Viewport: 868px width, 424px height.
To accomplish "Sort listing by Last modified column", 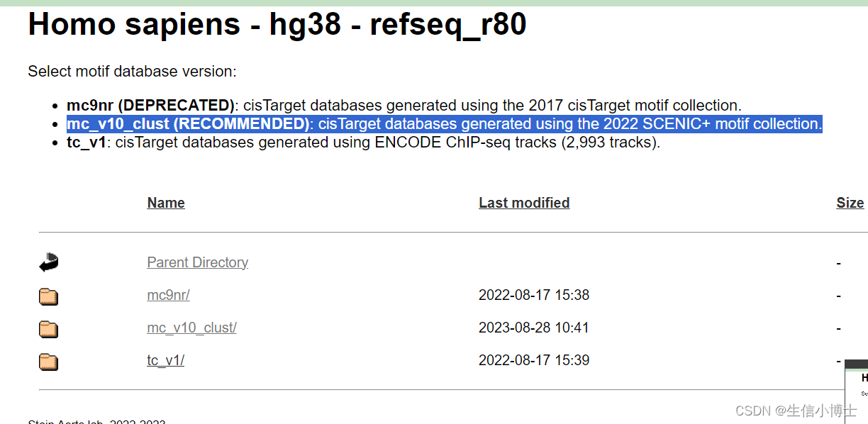I will (x=524, y=203).
